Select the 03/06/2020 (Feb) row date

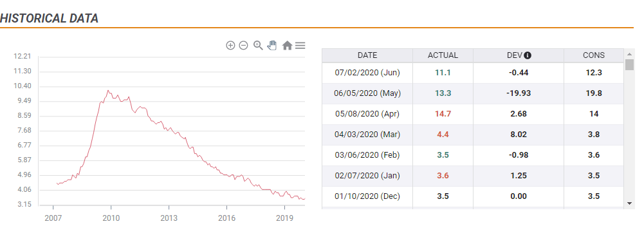(x=367, y=155)
